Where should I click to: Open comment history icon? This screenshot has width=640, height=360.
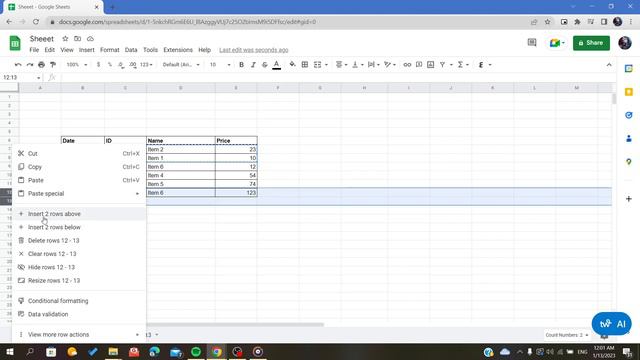(531, 42)
